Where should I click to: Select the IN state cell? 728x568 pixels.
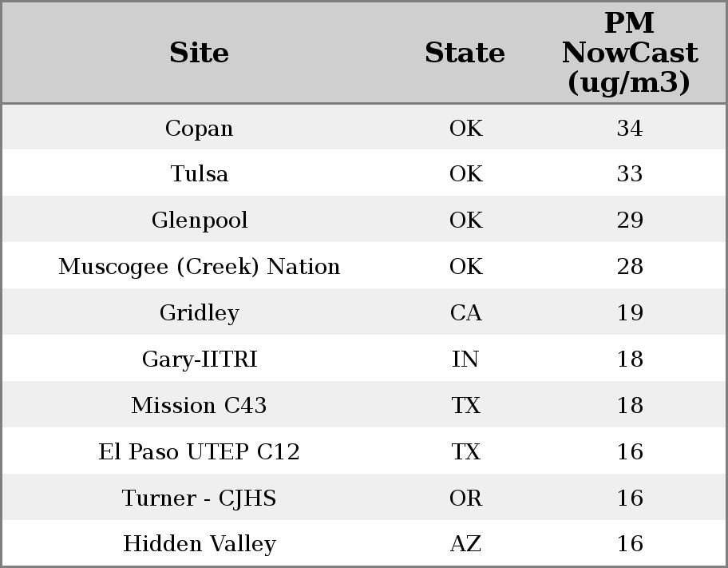tap(465, 359)
